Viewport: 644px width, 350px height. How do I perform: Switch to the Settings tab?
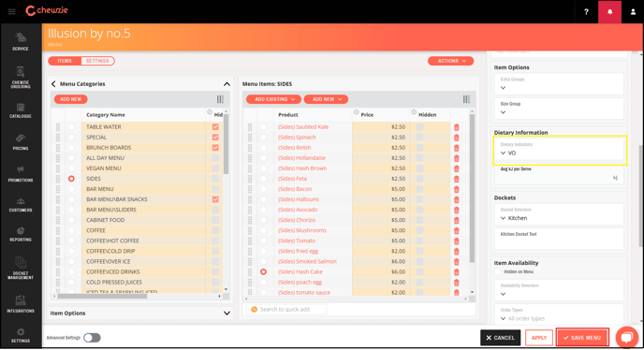tap(97, 61)
